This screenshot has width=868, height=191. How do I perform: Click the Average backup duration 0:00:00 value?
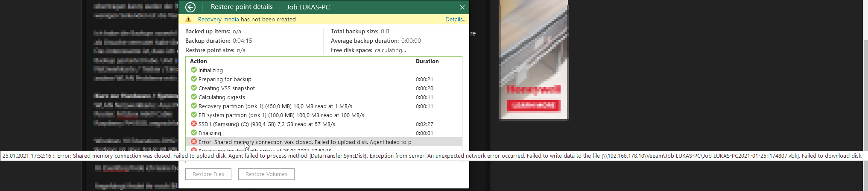coord(411,41)
